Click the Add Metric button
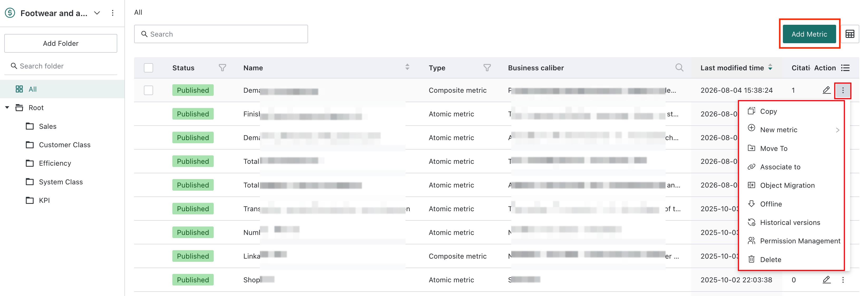Image resolution: width=868 pixels, height=296 pixels. [x=809, y=34]
